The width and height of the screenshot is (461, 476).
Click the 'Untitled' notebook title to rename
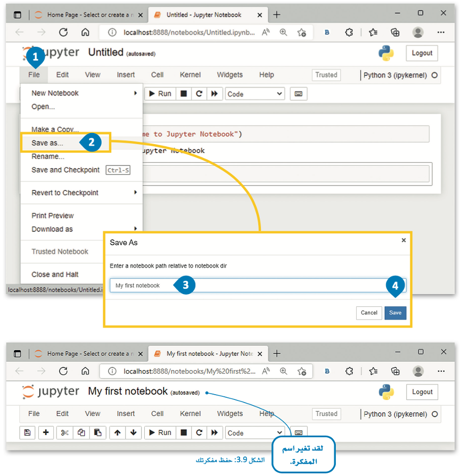point(106,53)
